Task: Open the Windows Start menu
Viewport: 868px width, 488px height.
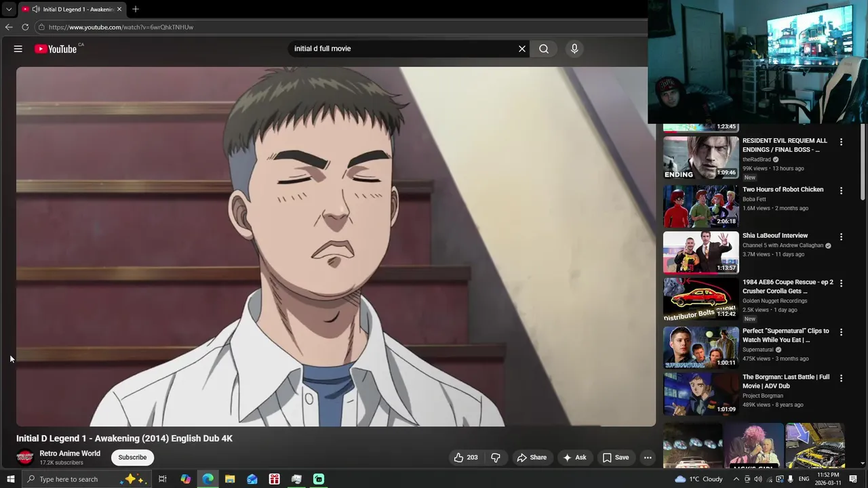Action: [10, 479]
